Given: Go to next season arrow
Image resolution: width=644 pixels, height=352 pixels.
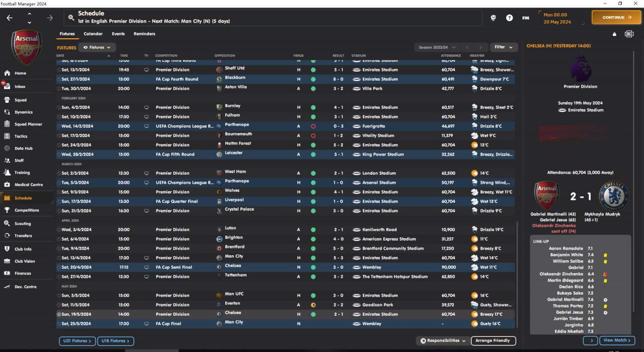Looking at the screenshot, I should tap(481, 47).
